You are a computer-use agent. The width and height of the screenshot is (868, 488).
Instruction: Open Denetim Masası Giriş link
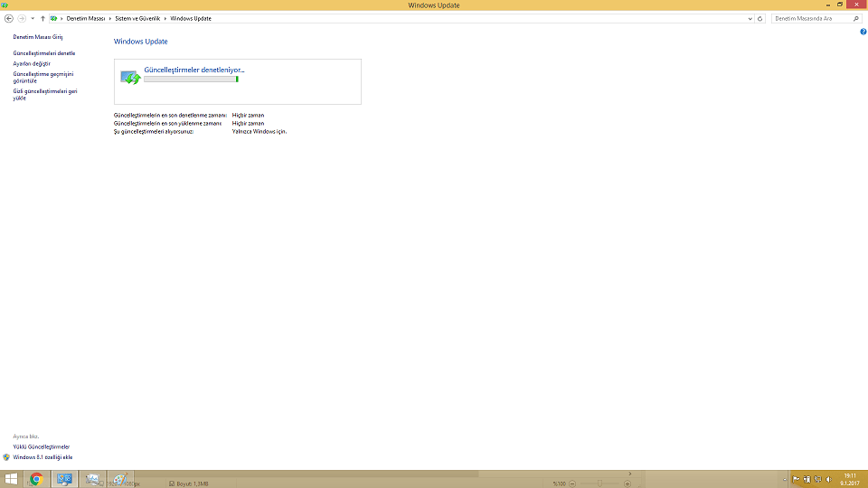point(38,37)
